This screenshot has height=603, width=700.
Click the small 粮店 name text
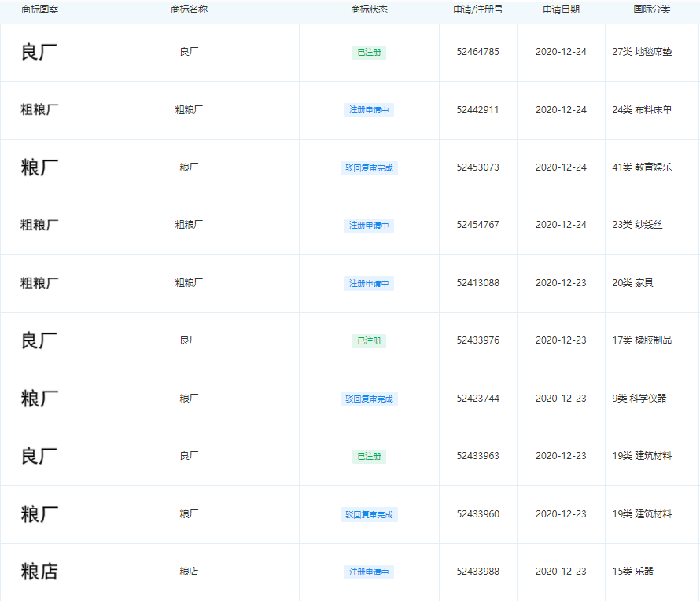click(189, 572)
